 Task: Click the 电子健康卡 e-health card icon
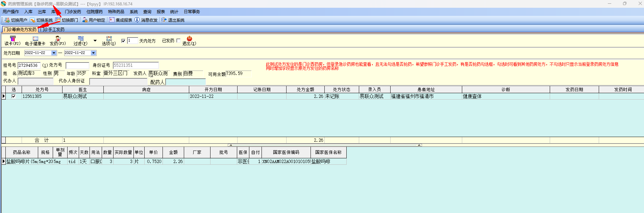35,38
